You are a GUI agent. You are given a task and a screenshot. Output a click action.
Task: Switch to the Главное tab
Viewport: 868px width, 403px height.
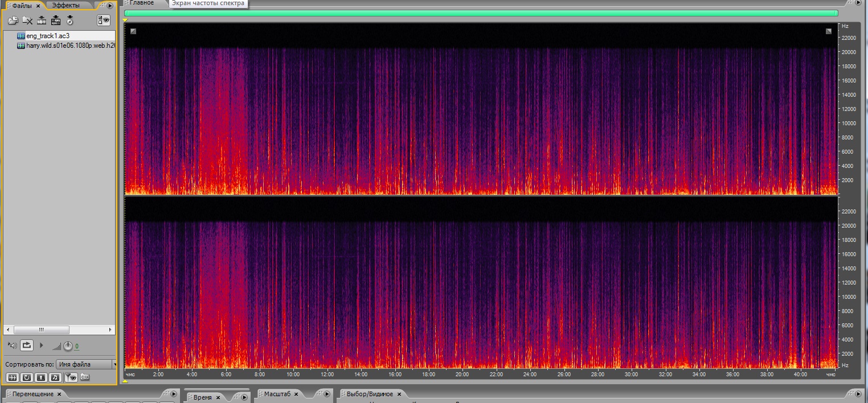[x=142, y=3]
